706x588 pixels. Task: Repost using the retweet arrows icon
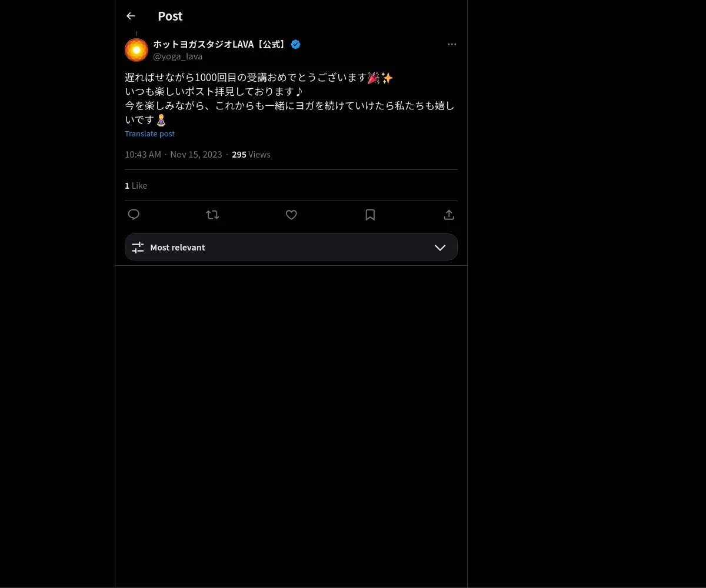tap(212, 215)
